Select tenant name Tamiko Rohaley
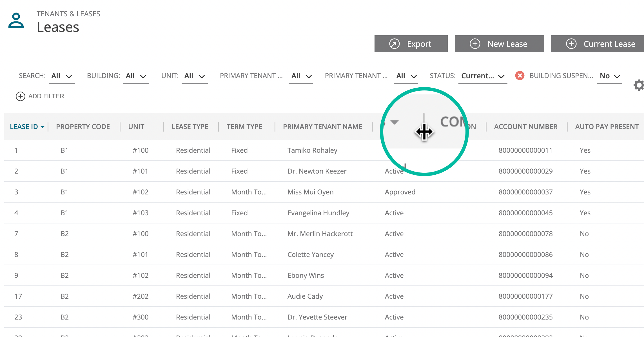 pyautogui.click(x=312, y=150)
